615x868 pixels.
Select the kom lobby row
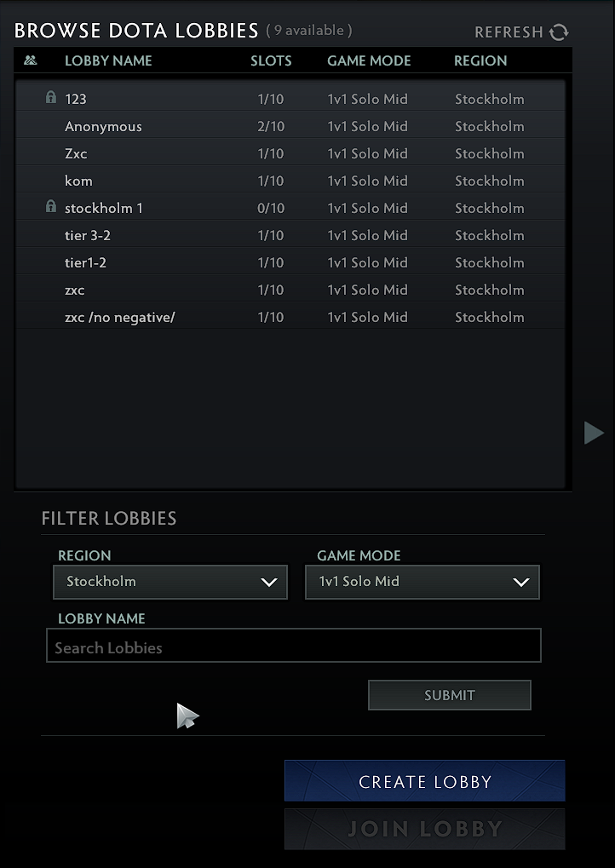[x=290, y=181]
